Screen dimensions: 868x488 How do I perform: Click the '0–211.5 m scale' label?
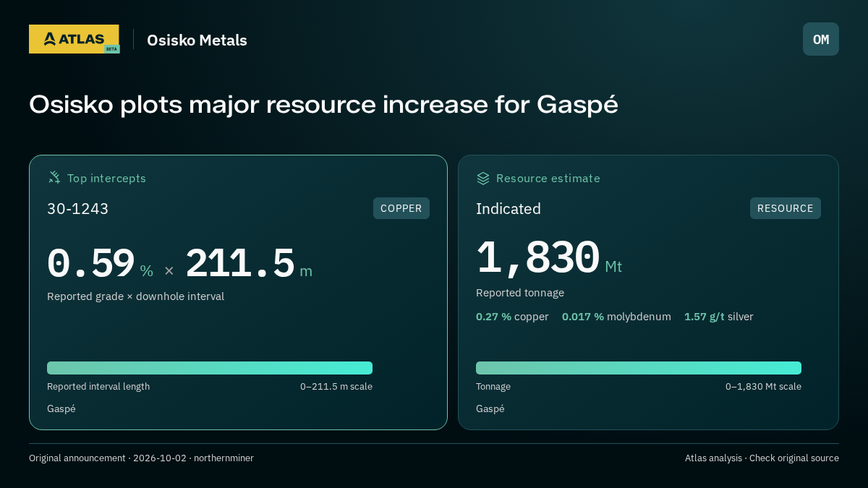(x=336, y=387)
